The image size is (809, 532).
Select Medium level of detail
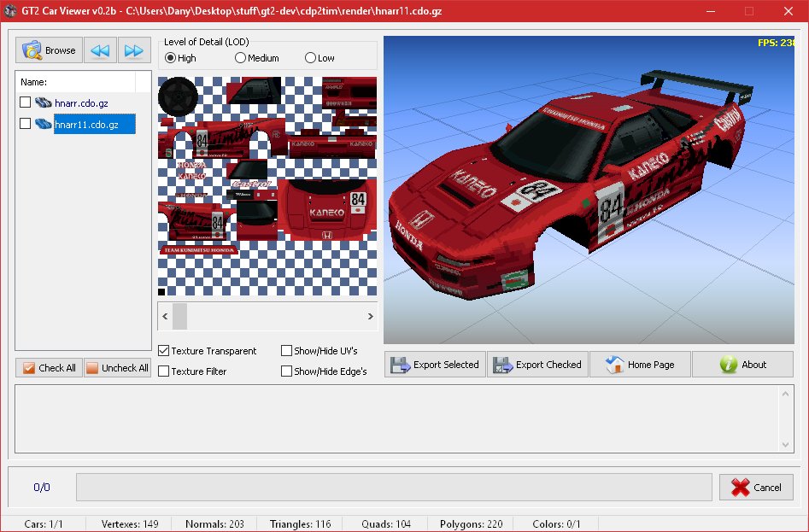257,58
